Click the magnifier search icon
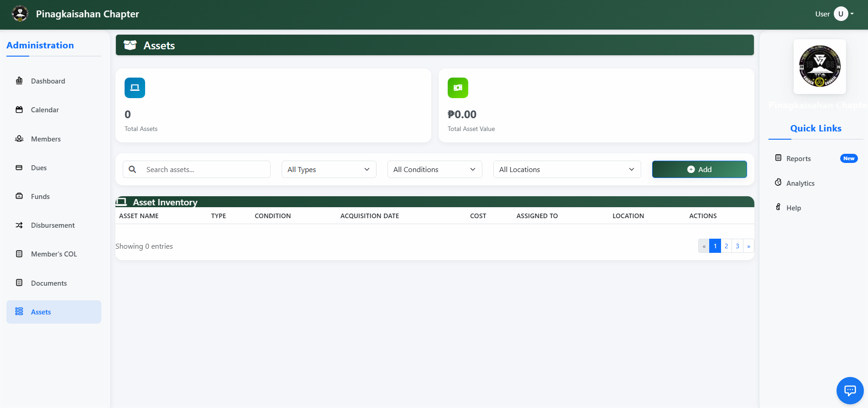The height and width of the screenshot is (408, 868). coord(132,169)
